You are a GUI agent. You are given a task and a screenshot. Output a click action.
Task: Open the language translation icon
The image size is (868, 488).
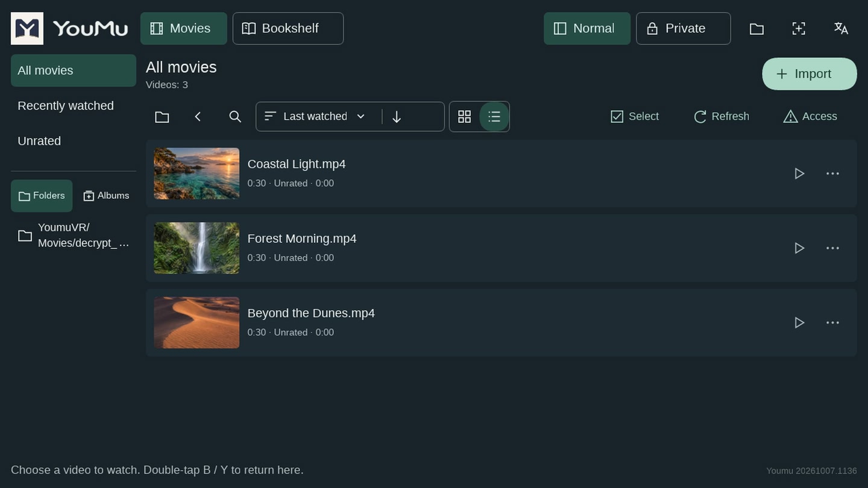click(x=841, y=28)
